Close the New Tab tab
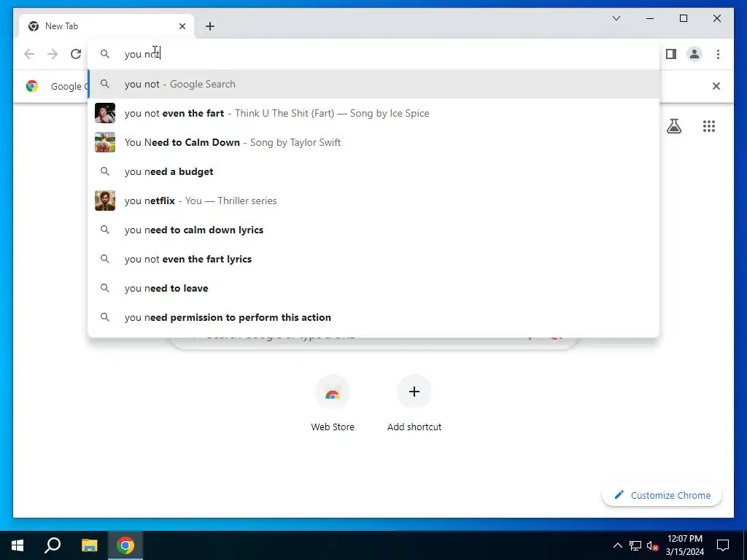The width and height of the screenshot is (747, 560). 182,26
